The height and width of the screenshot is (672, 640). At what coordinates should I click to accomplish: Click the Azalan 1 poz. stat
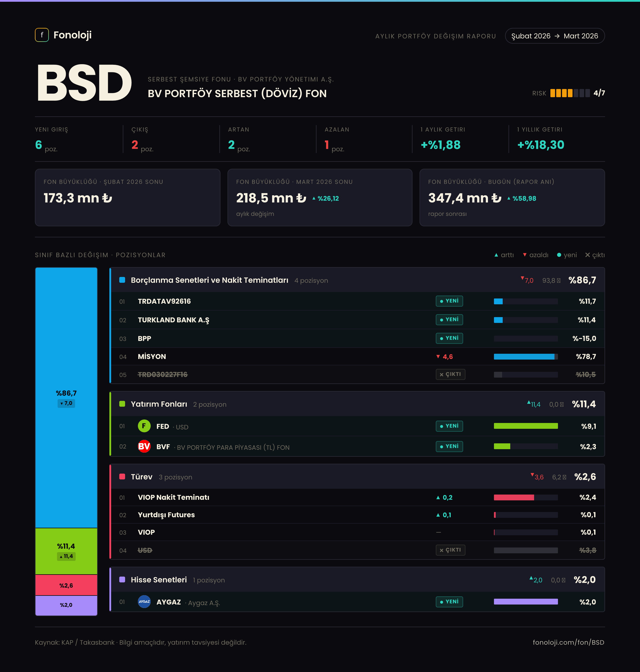pos(337,139)
